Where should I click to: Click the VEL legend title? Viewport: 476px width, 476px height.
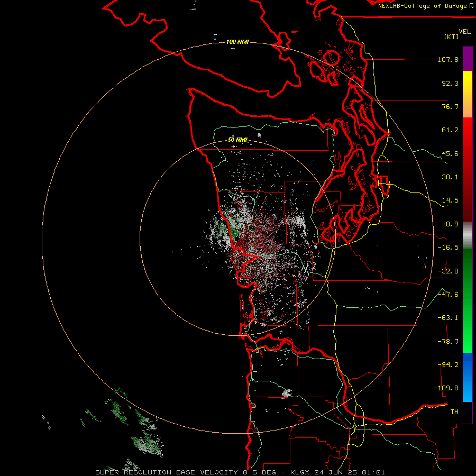pyautogui.click(x=464, y=32)
